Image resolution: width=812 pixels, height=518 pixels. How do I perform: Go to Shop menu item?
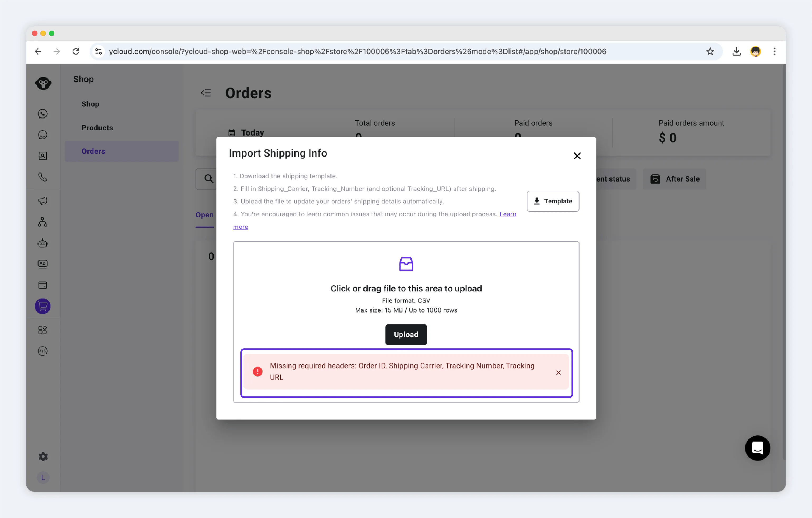[x=90, y=104]
